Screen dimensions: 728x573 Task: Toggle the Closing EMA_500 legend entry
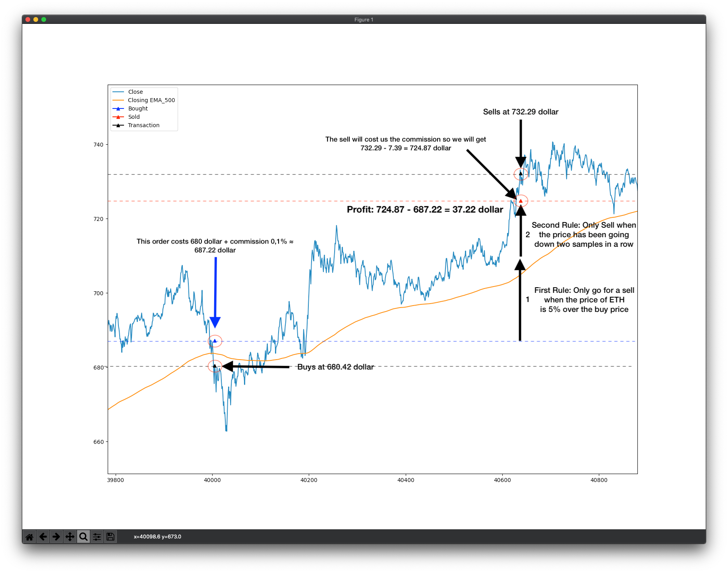[x=151, y=100]
